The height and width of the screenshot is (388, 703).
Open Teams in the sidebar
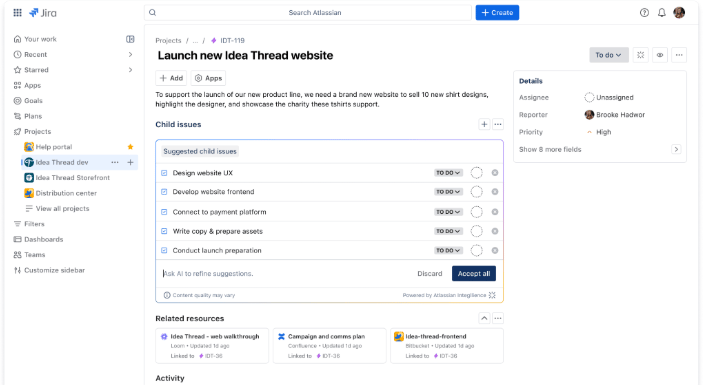click(x=30, y=255)
